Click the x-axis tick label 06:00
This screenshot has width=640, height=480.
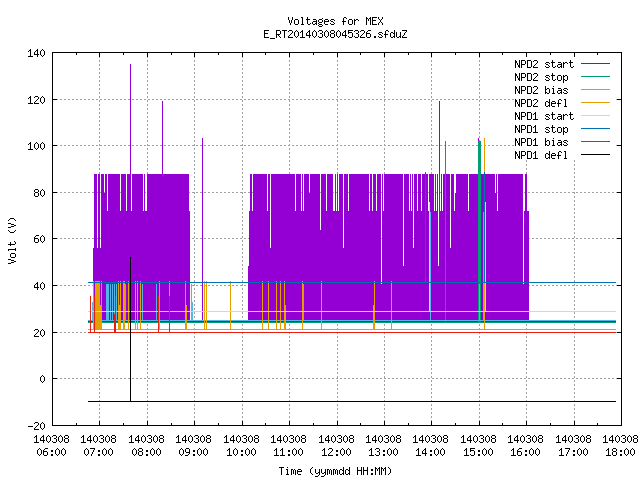click(51, 452)
